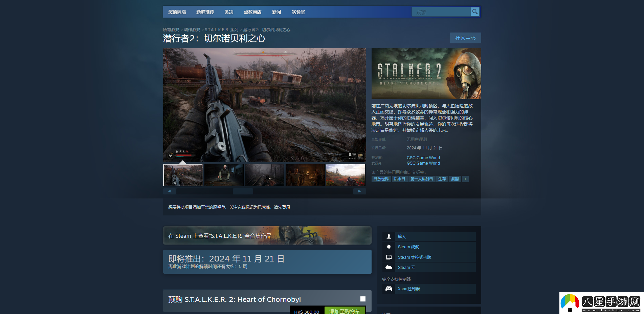The height and width of the screenshot is (314, 644).
Task: Select the second screenshot thumbnail
Action: point(224,175)
